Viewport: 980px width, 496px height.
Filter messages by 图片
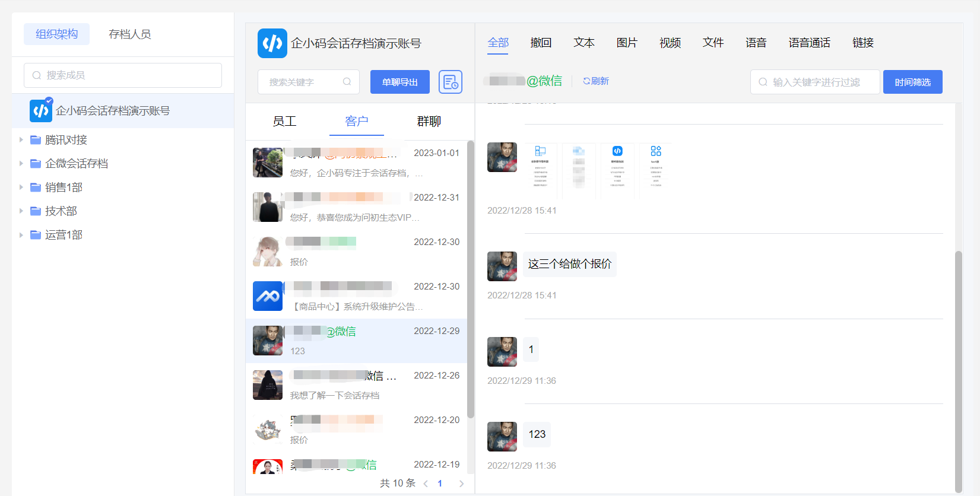tap(627, 43)
